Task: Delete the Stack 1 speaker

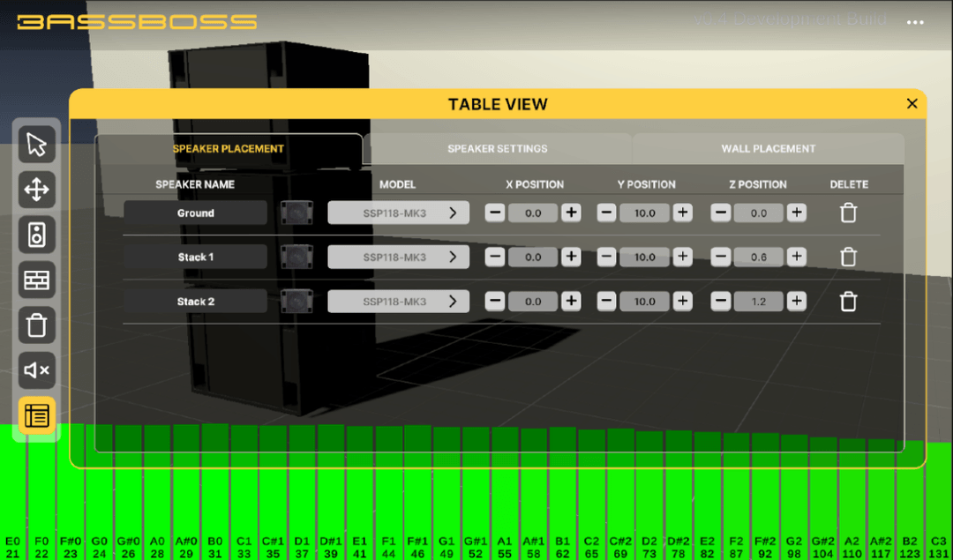Action: click(x=848, y=257)
